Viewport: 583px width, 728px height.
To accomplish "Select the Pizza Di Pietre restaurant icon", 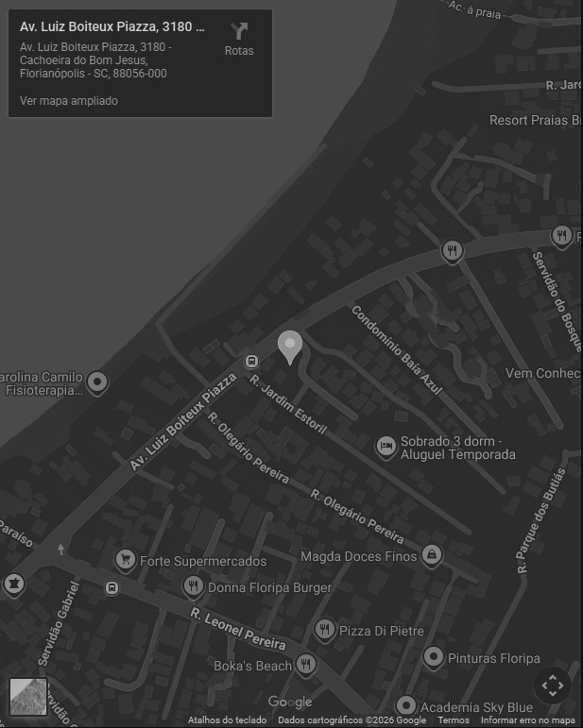I will click(325, 630).
